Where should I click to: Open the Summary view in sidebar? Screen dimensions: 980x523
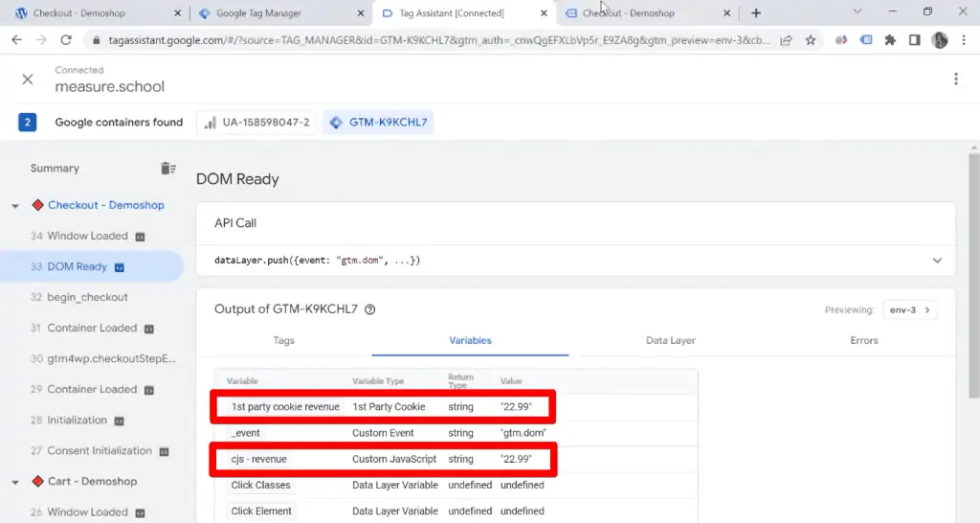(x=55, y=169)
